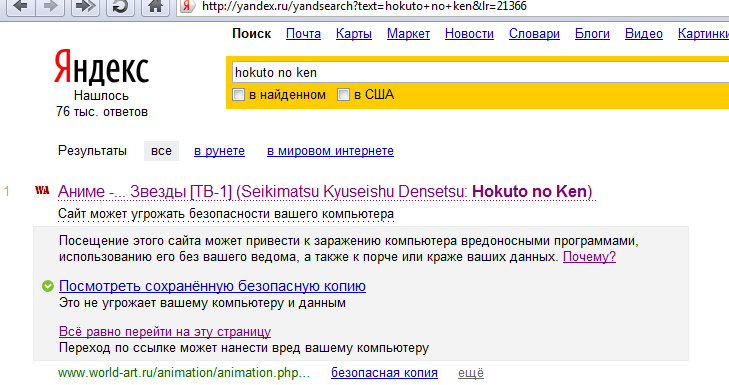Select the 'все' results filter
The width and height of the screenshot is (729, 385).
click(161, 151)
